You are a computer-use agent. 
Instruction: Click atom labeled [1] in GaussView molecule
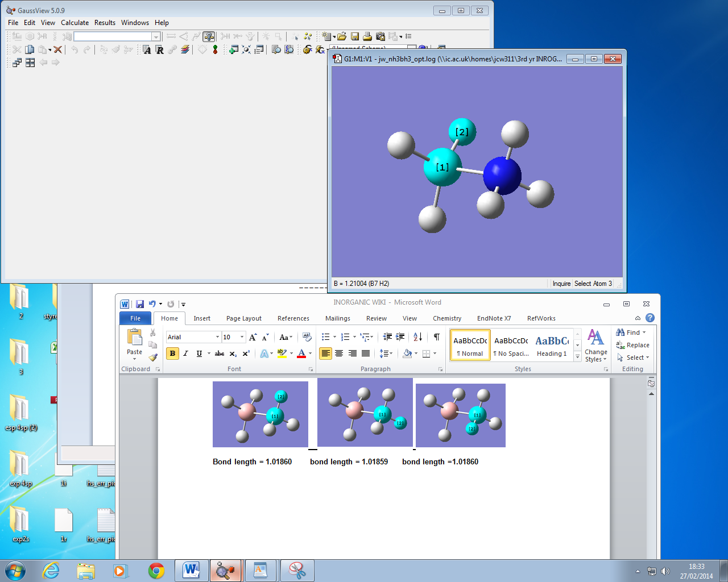[x=442, y=167]
